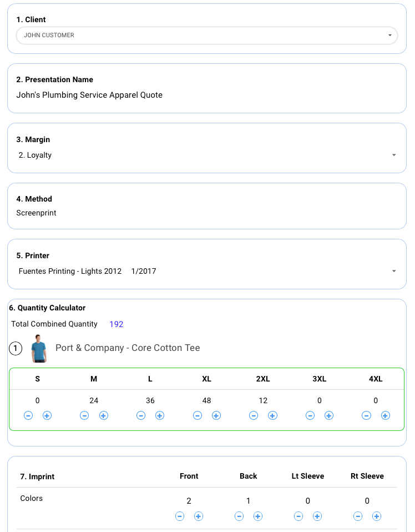The image size is (415, 532).
Task: Decrease the 2XL quantity
Action: [x=254, y=415]
